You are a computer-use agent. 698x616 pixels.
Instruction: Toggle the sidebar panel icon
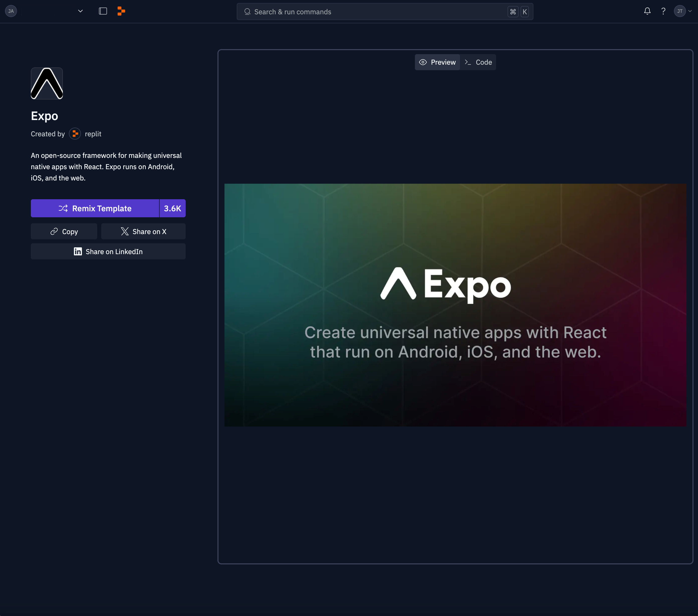(103, 11)
